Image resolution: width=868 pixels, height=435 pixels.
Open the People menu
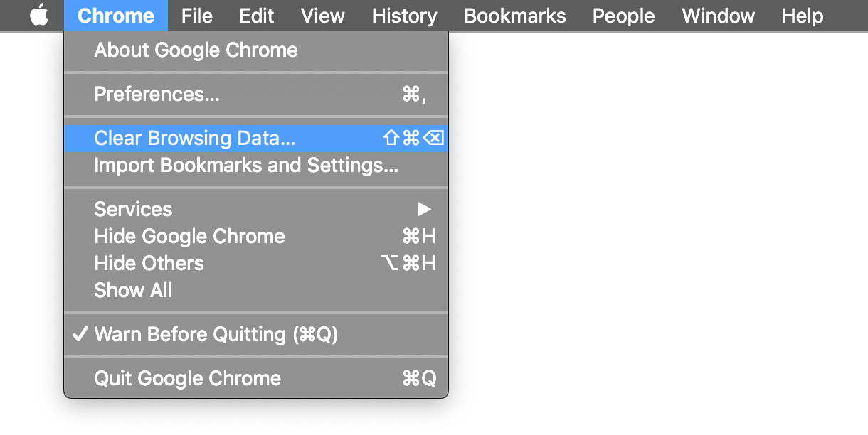(x=623, y=16)
